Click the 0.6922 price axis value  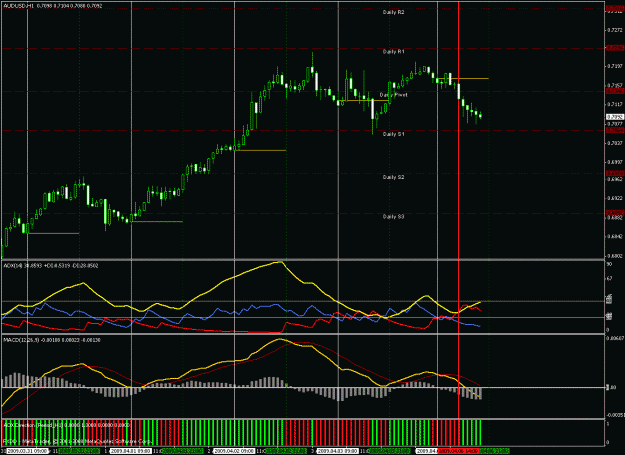click(615, 198)
